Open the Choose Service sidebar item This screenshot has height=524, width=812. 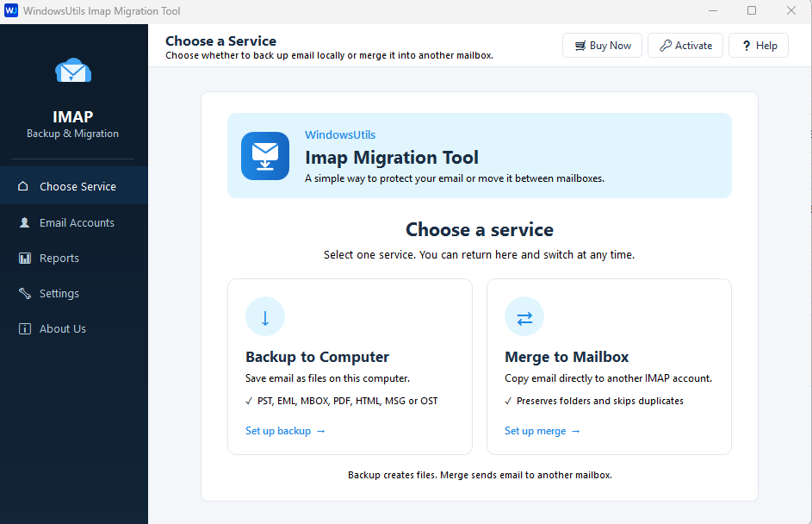point(74,186)
